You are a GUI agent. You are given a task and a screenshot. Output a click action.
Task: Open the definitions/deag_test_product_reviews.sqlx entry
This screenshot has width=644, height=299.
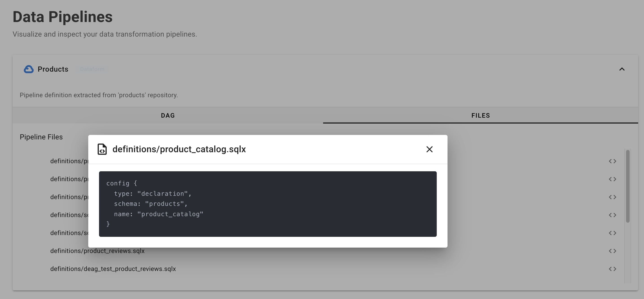tap(113, 269)
